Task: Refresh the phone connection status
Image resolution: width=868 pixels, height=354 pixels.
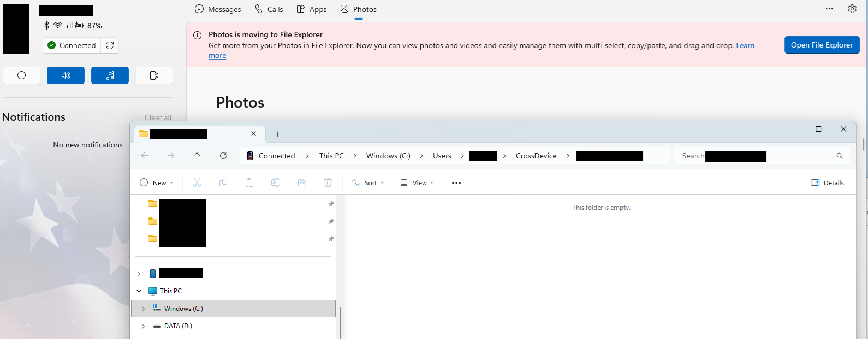Action: point(110,45)
